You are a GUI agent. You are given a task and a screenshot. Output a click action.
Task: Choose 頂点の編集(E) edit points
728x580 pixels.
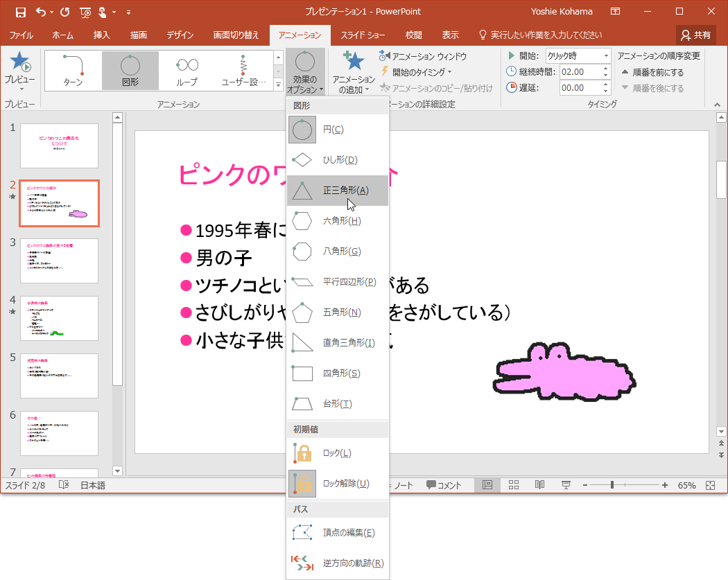pyautogui.click(x=338, y=533)
